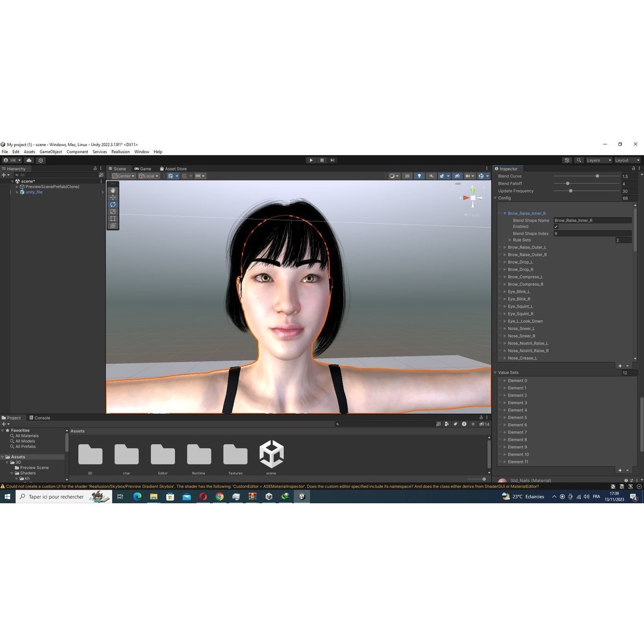Open the global search magnifier

click(578, 160)
